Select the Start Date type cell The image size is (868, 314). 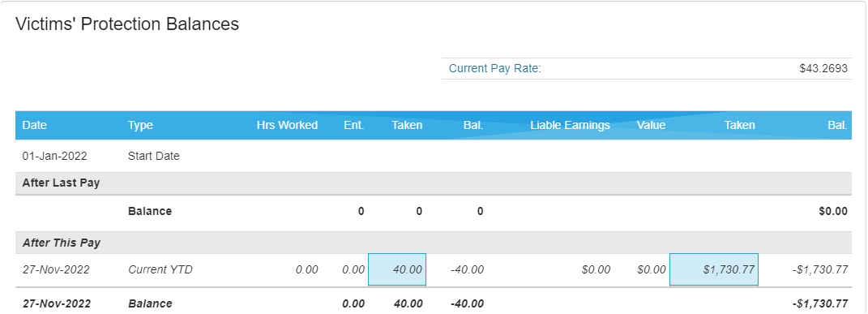click(x=153, y=156)
